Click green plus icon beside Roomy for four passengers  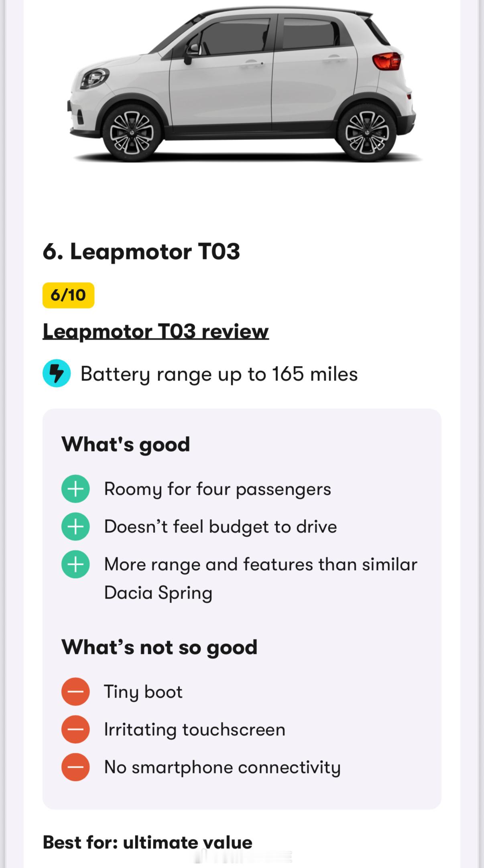pyautogui.click(x=75, y=489)
